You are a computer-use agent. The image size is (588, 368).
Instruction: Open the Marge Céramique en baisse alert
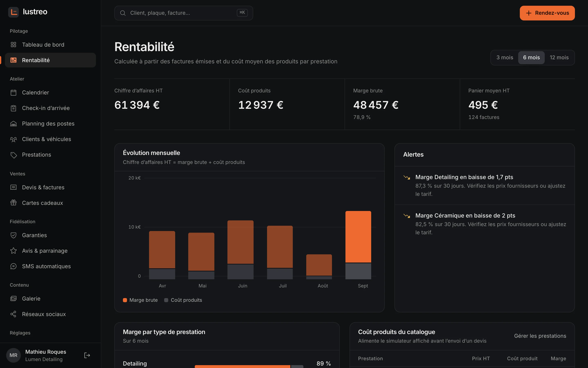(x=484, y=224)
